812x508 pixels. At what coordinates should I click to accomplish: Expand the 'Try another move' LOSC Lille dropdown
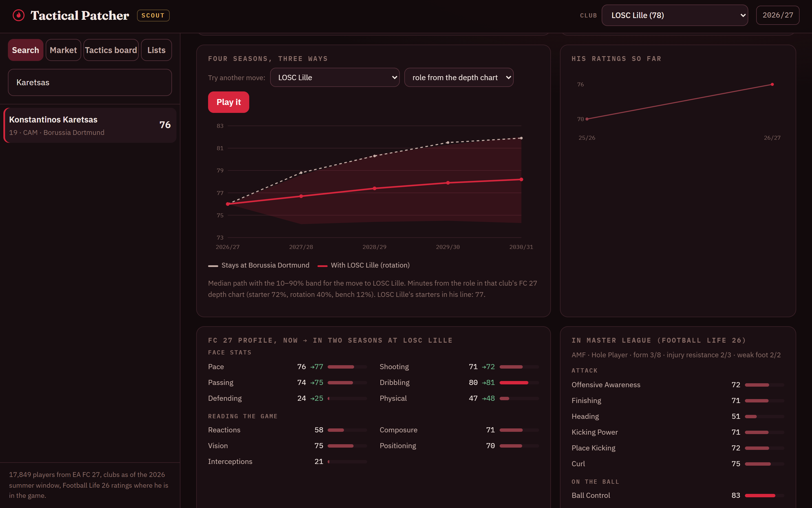pyautogui.click(x=335, y=77)
